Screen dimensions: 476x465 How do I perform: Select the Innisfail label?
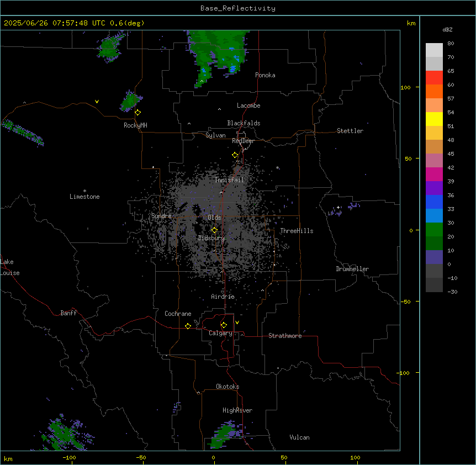coord(229,180)
